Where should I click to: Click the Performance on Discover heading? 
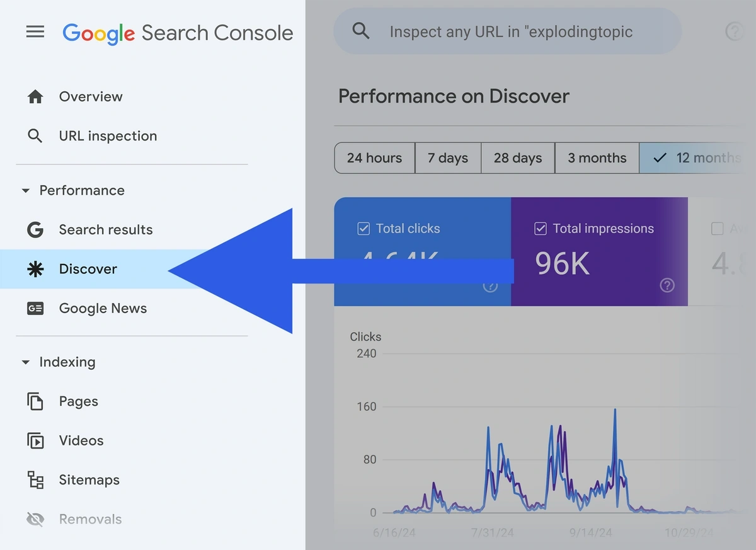454,96
